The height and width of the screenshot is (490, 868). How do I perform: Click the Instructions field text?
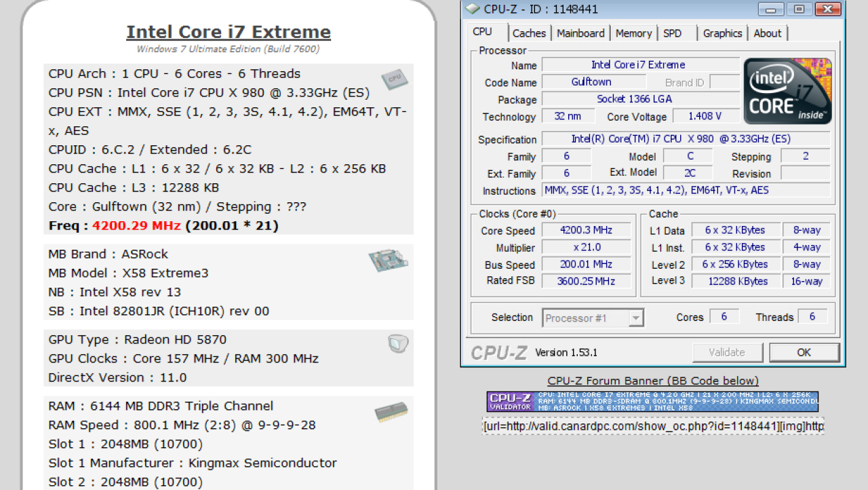(x=686, y=191)
